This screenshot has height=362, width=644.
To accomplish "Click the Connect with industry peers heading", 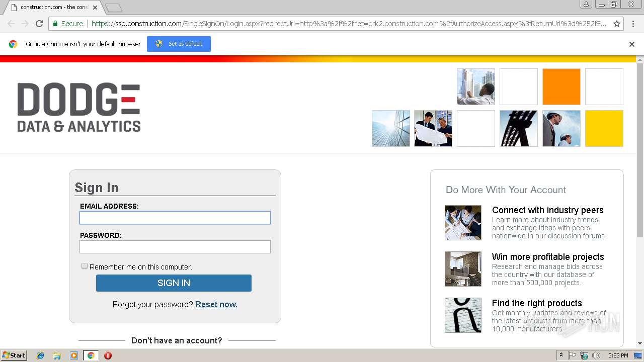I will [547, 210].
